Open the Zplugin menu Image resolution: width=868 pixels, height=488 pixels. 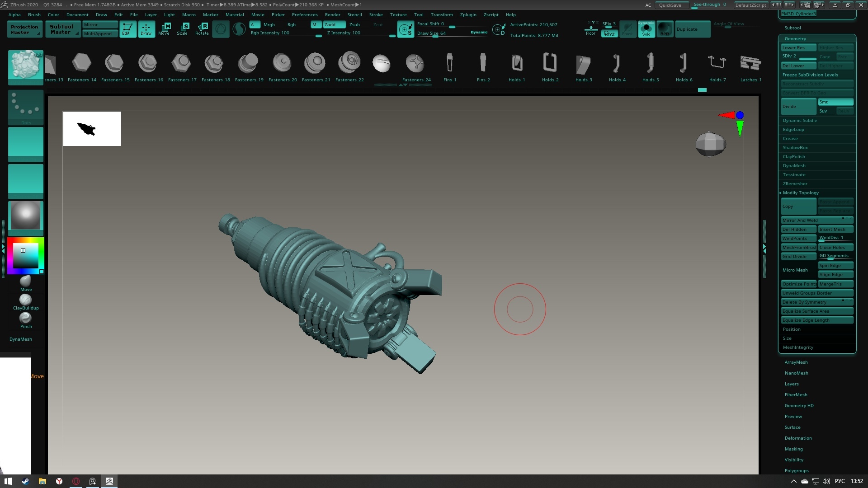468,15
